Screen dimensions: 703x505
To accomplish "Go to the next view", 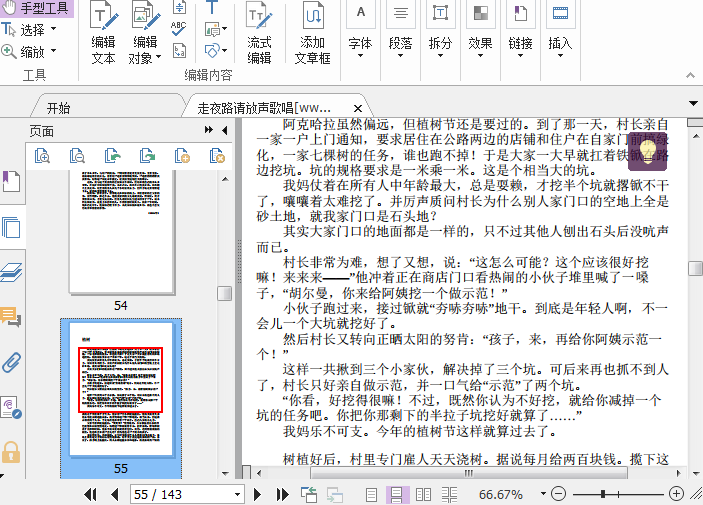I will click(x=334, y=494).
